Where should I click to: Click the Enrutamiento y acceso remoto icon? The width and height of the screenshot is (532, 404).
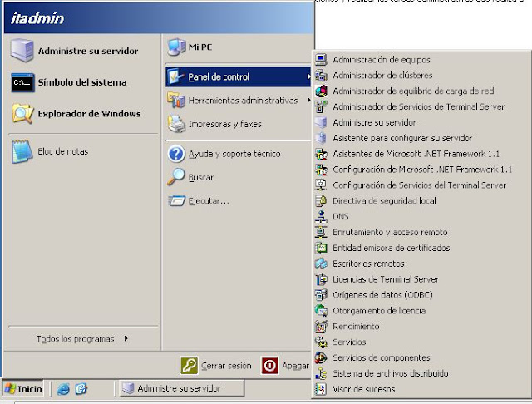coord(321,232)
